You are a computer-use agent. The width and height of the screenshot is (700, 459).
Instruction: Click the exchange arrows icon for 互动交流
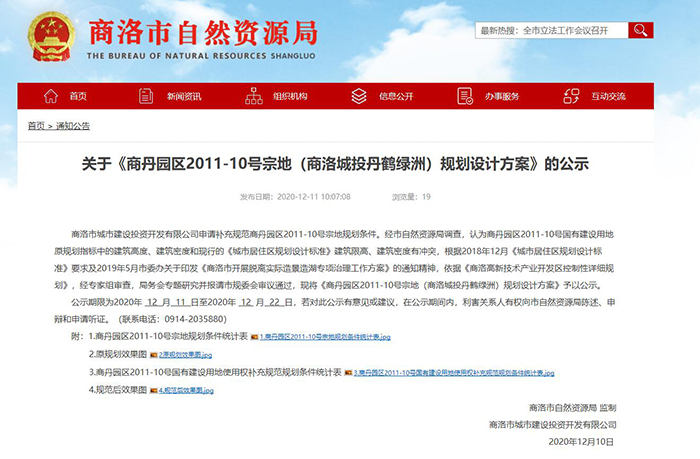pyautogui.click(x=571, y=96)
